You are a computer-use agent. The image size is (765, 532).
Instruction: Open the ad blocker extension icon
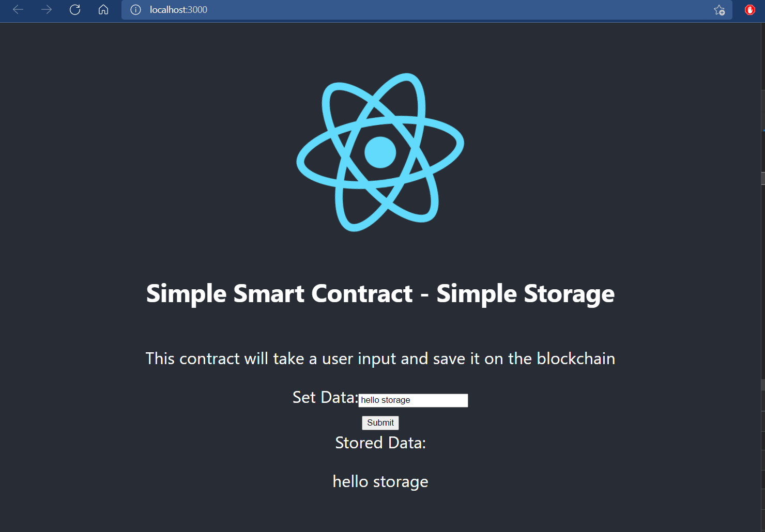tap(749, 9)
